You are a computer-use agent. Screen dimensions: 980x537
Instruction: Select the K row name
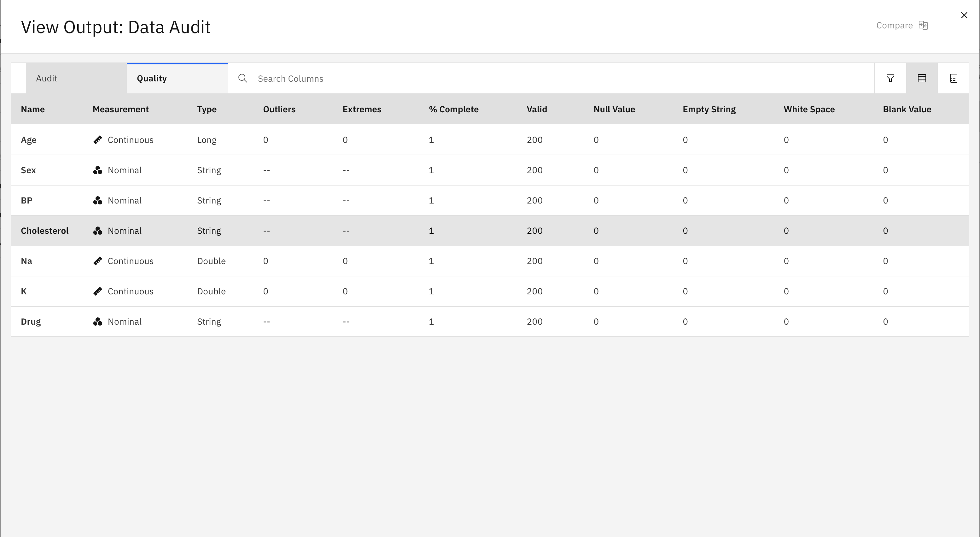(24, 292)
